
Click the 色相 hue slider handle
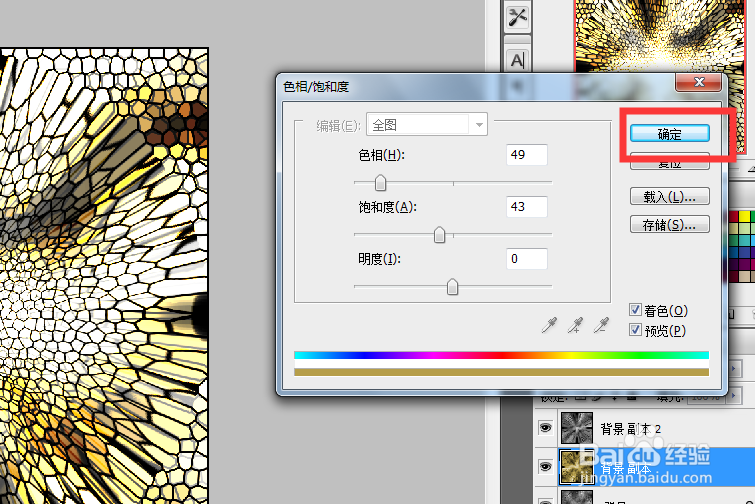pos(380,183)
